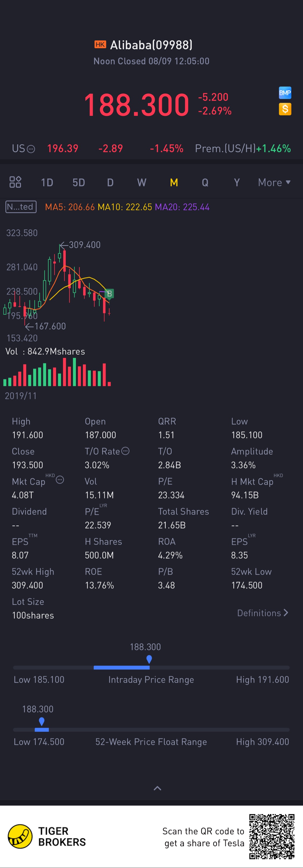
Task: Tap the Tiger Brokers logo
Action: (20, 836)
